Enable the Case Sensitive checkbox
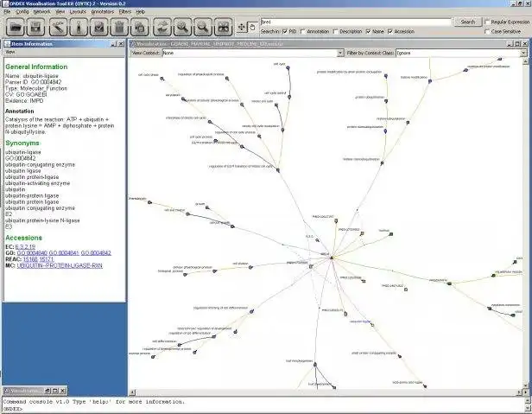 tap(487, 31)
